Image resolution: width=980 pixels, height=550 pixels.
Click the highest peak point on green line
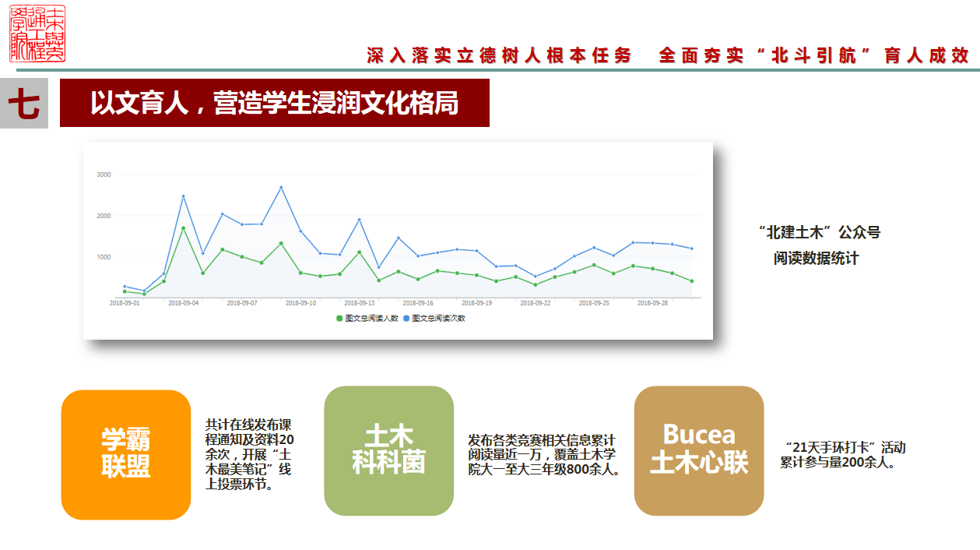point(184,228)
